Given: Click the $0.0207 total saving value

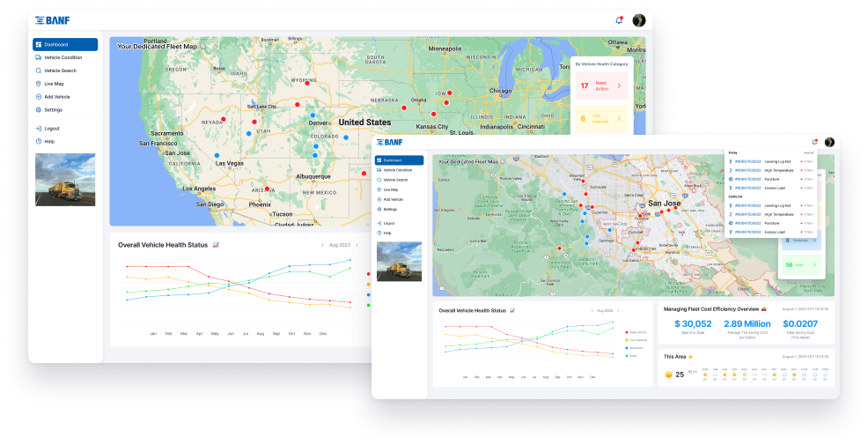Looking at the screenshot, I should point(800,323).
